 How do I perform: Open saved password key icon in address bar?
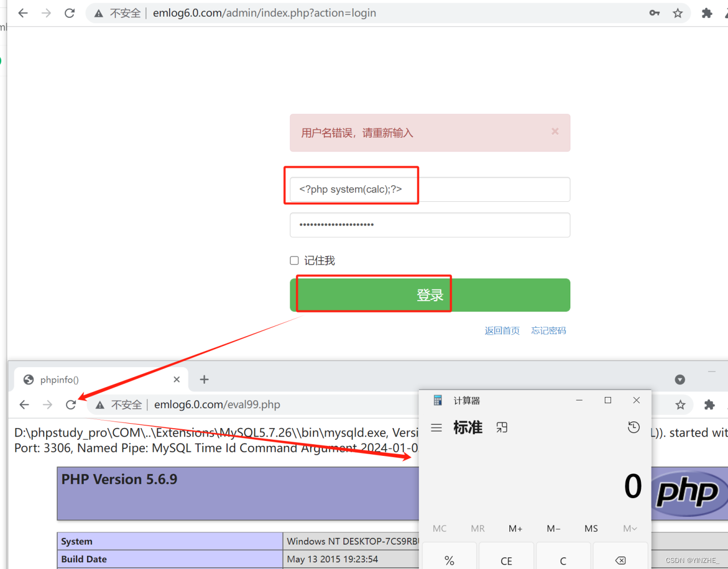pos(655,13)
